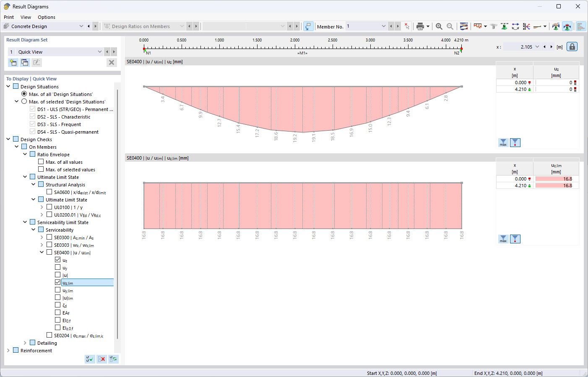
Task: Go to the previous member number
Action: pos(391,26)
